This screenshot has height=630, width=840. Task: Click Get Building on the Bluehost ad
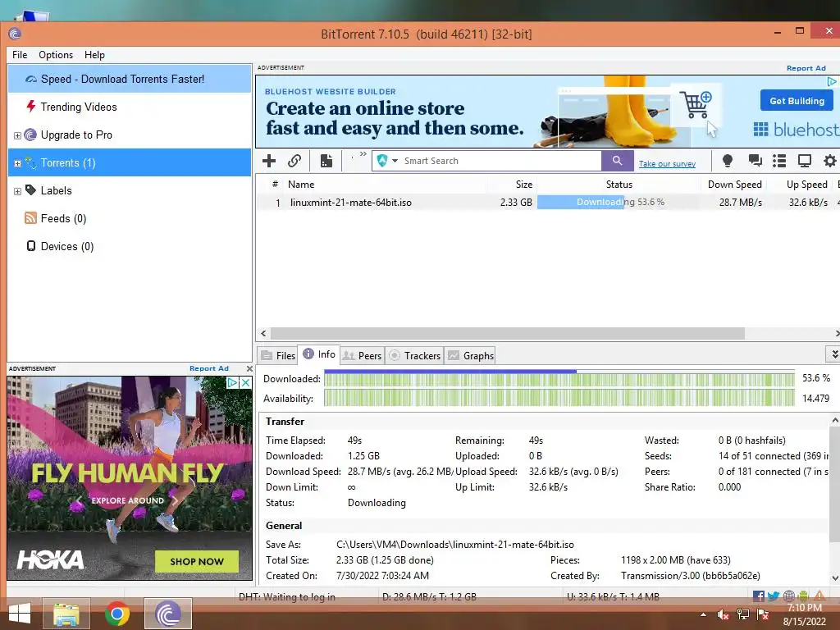pyautogui.click(x=797, y=101)
